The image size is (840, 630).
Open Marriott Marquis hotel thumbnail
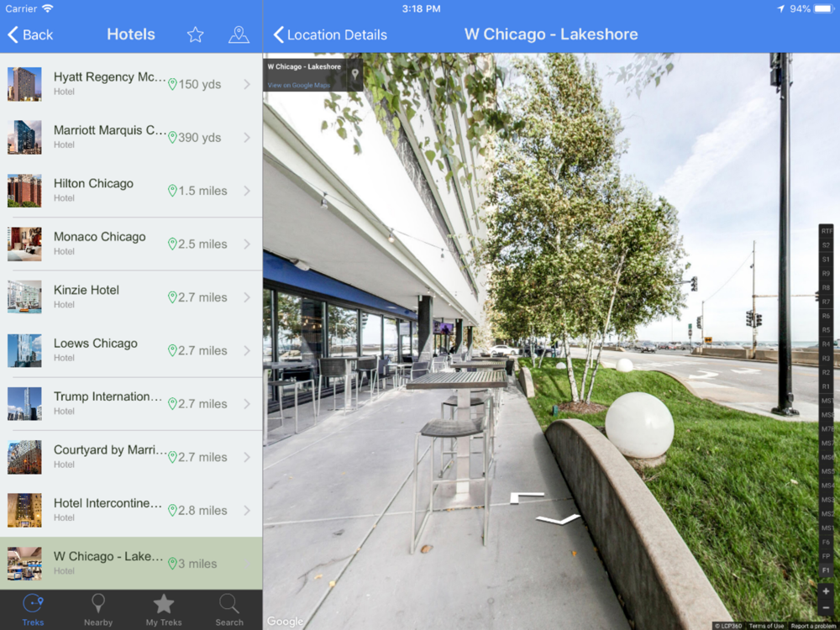tap(24, 137)
